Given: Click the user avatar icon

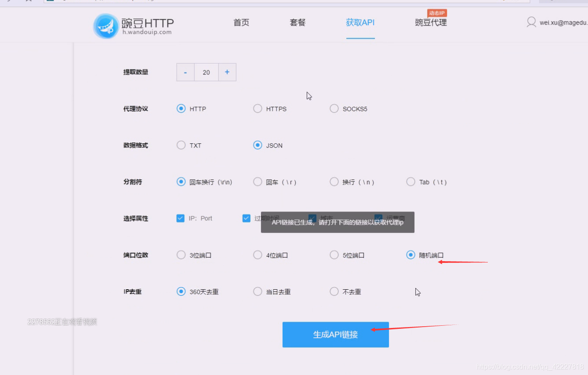Looking at the screenshot, I should 531,22.
